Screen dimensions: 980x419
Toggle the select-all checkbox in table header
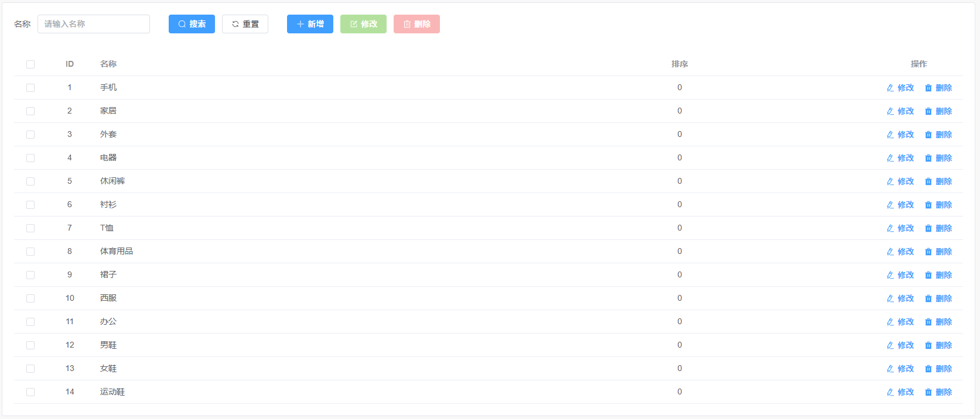(30, 64)
